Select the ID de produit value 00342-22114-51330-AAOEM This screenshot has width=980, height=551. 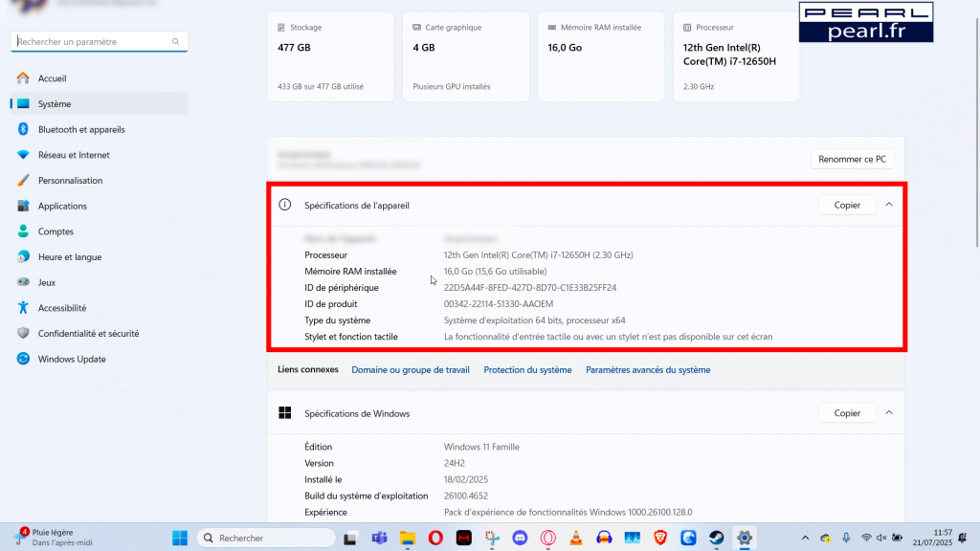tap(499, 304)
